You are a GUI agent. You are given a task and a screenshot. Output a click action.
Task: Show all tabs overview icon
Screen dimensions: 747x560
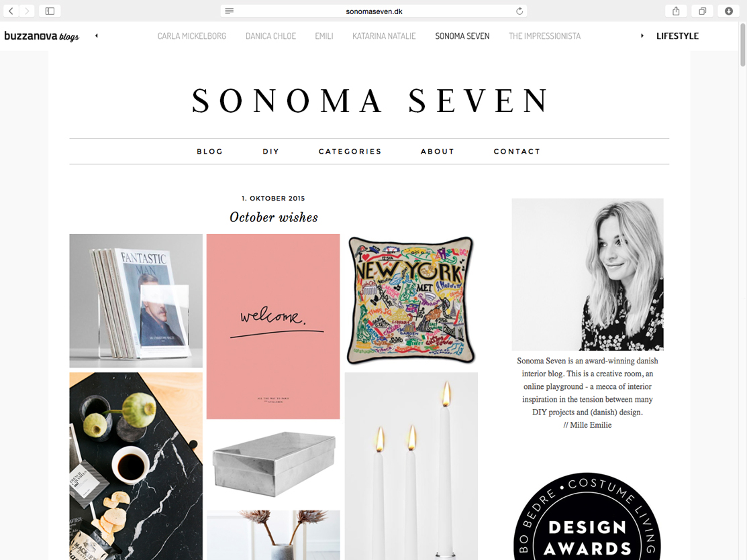tap(702, 11)
